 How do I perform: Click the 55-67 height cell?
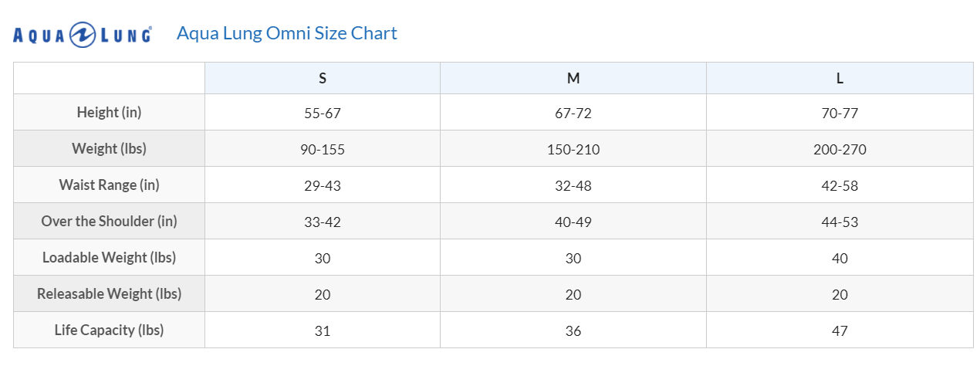323,113
